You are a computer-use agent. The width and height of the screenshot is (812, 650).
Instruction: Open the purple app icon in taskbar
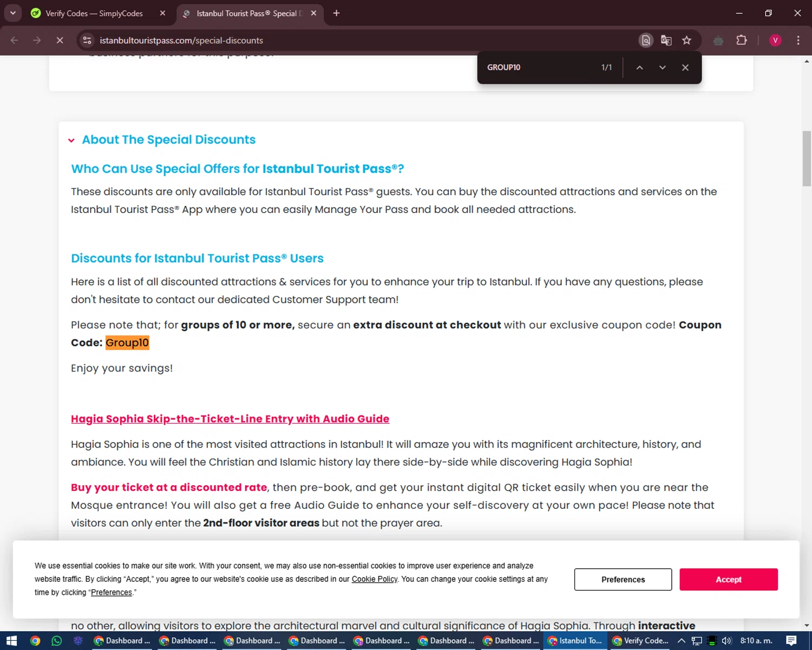point(78,641)
